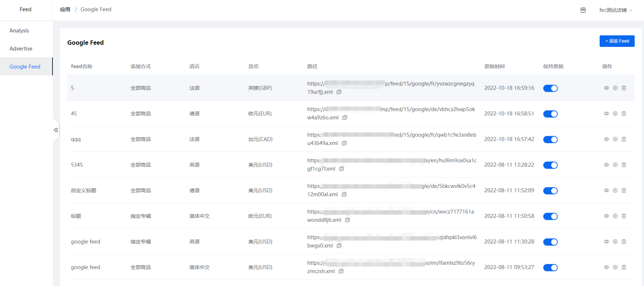Delete feed updated 09:53:27 with trash icon

pos(624,267)
